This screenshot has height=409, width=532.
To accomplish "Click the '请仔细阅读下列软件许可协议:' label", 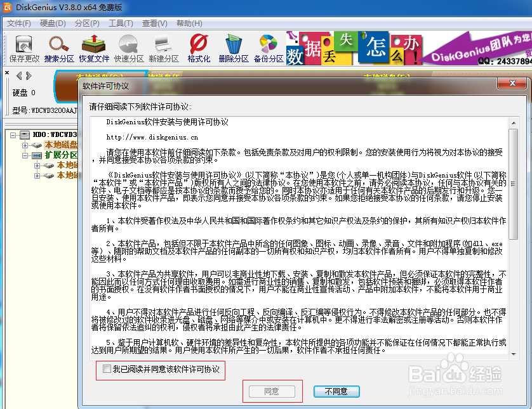I will coord(140,107).
